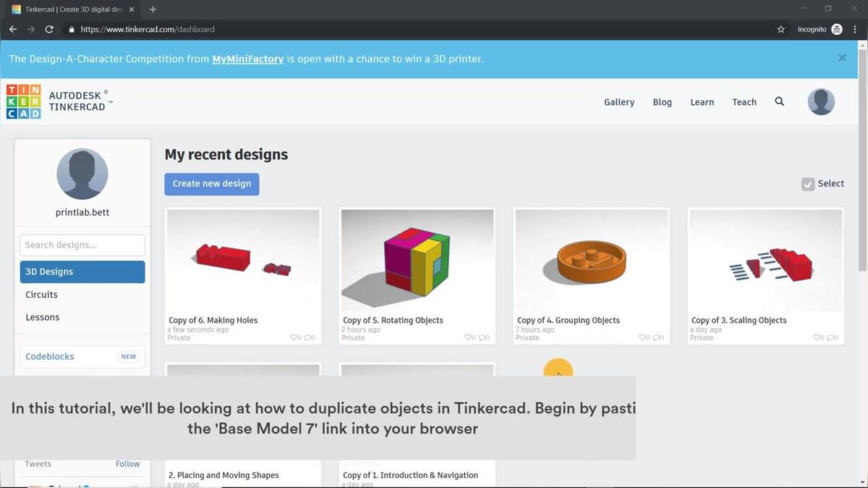Open the search magnifier icon in header
Screen dimensions: 868x488
point(779,102)
